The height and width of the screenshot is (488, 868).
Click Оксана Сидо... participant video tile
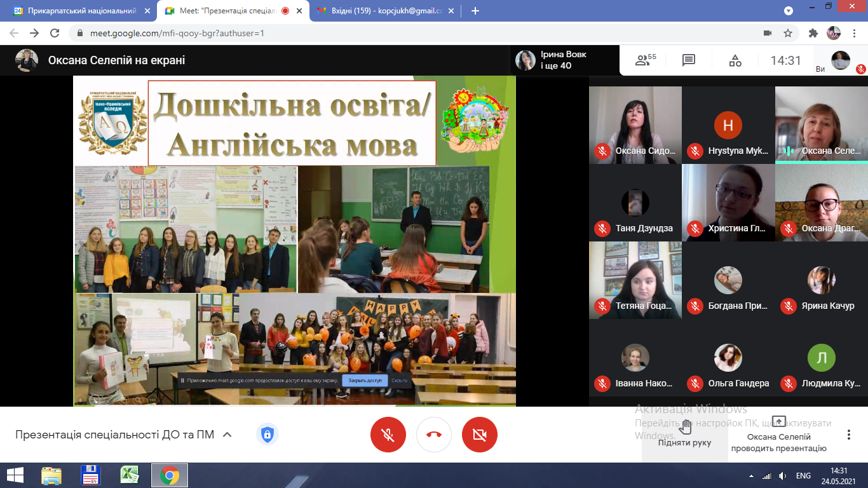click(x=635, y=125)
